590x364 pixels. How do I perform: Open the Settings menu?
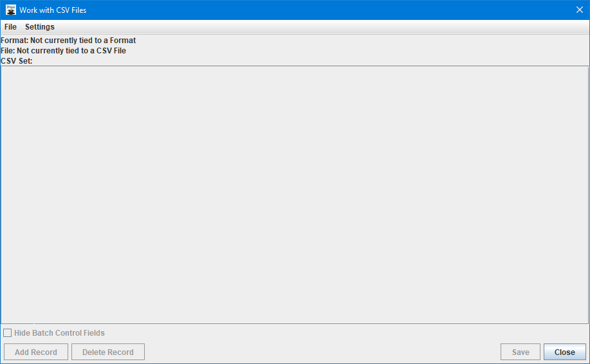39,27
